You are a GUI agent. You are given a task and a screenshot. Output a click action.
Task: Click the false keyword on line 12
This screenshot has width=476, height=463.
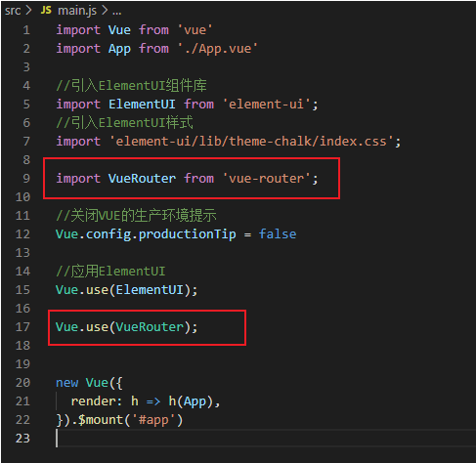click(x=278, y=234)
